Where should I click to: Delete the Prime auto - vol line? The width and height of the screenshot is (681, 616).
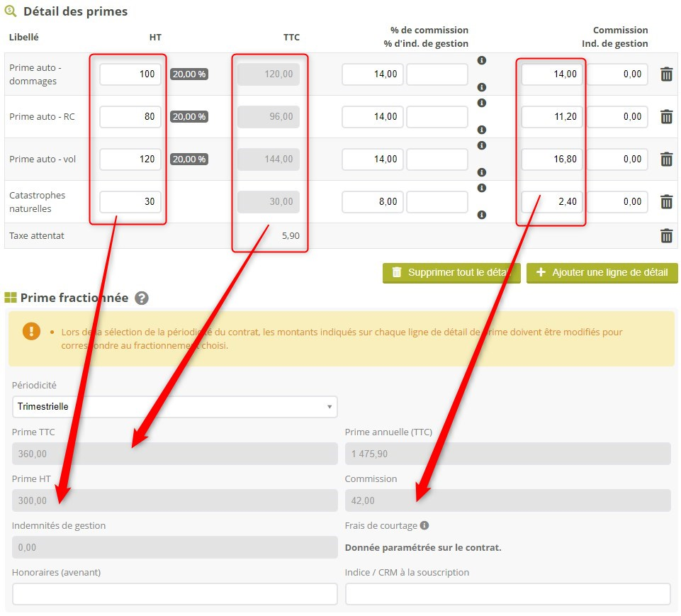click(666, 159)
